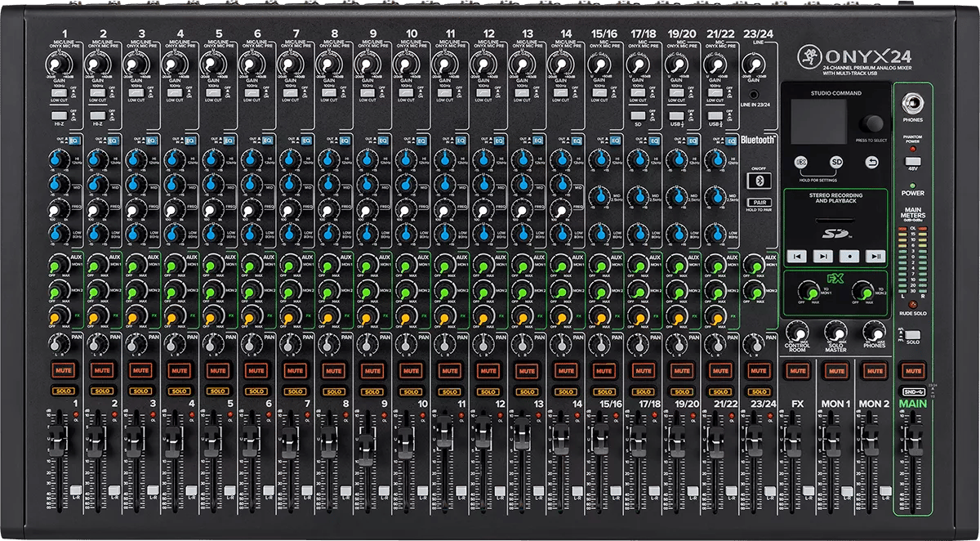
Task: Toggle the Hi-Z switch on channel 1
Action: tap(59, 117)
